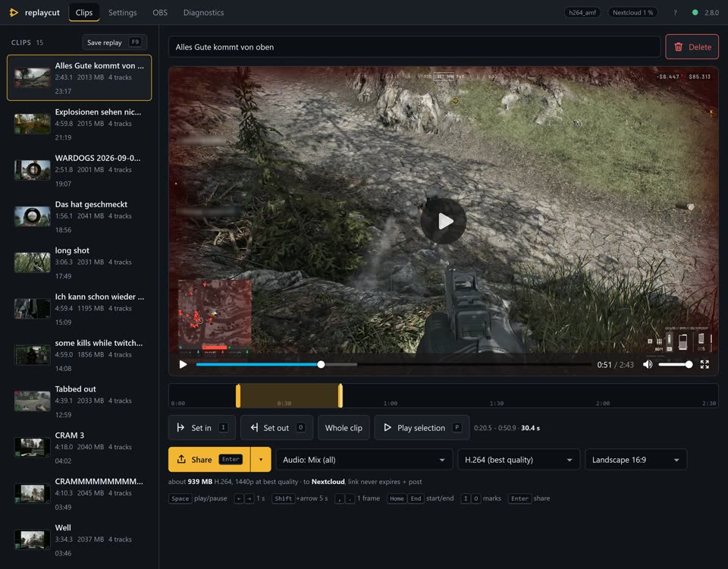Click the selection duration text 30.4 s
728x569 pixels.
(530, 428)
